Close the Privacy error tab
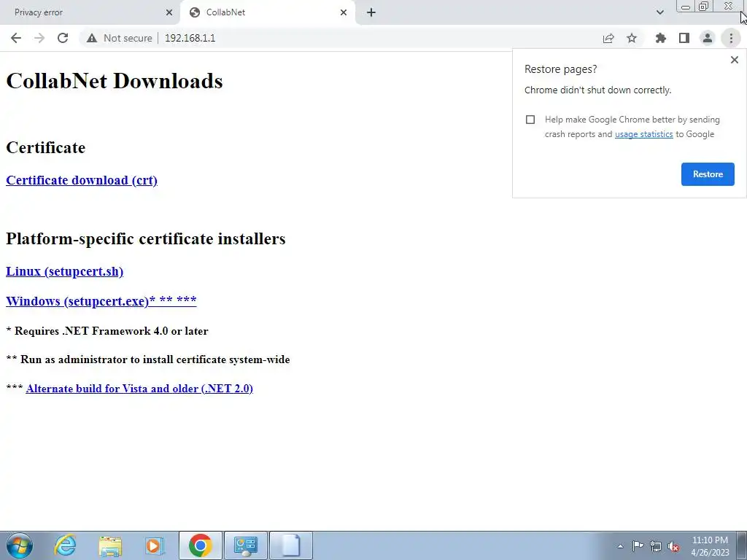747x560 pixels. [169, 12]
